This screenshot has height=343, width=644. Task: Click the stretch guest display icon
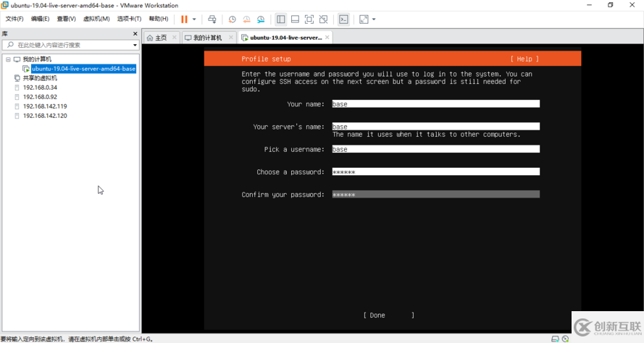pos(364,20)
